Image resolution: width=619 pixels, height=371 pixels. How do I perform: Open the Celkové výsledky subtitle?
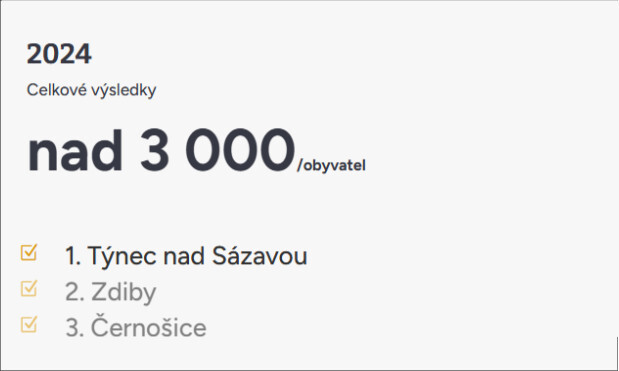92,90
